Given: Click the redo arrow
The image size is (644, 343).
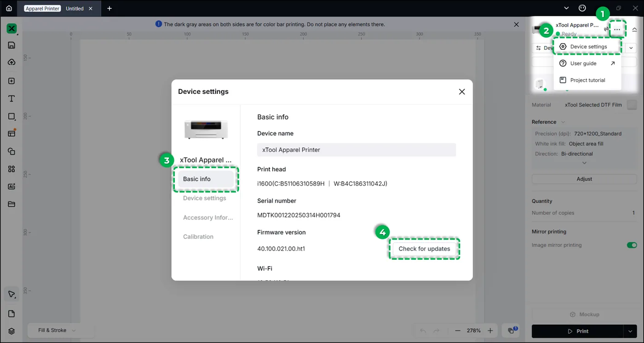Looking at the screenshot, I should pyautogui.click(x=437, y=331).
